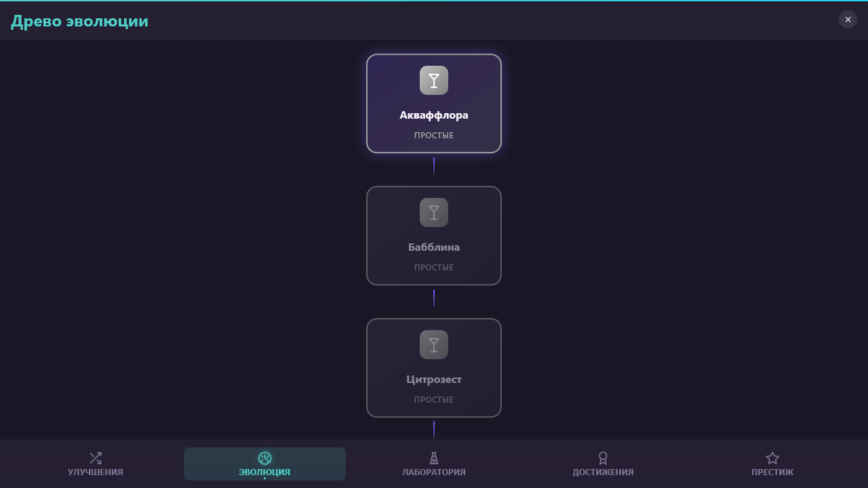Click the clock icon on ЭВОЛЮЦИЯ tab
The width and height of the screenshot is (868, 488).
[264, 457]
